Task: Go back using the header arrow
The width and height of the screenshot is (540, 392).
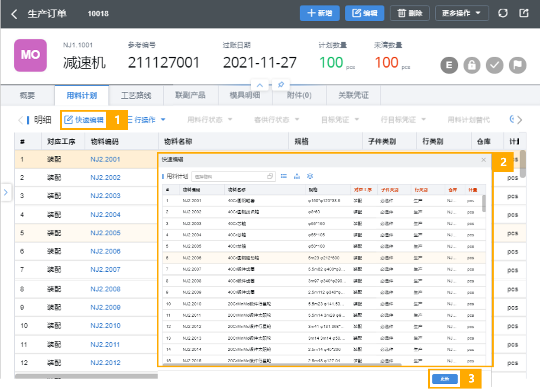Action: pos(14,14)
